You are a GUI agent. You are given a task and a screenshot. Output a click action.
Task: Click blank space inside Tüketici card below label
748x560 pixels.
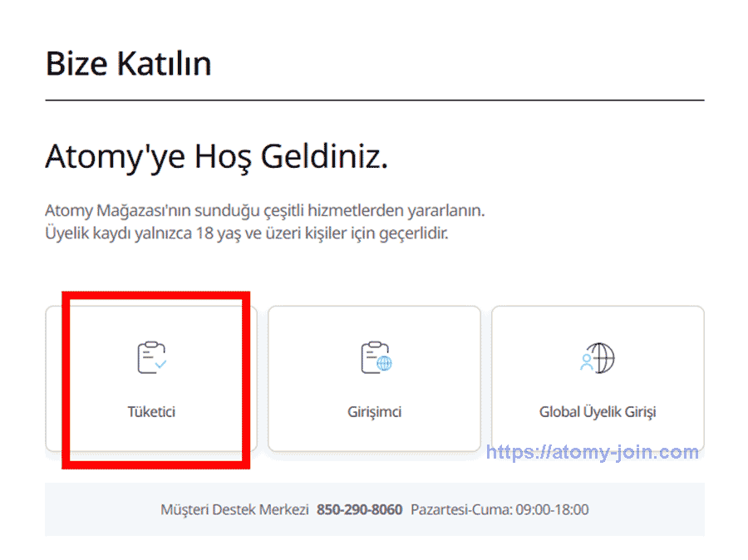pos(151,436)
